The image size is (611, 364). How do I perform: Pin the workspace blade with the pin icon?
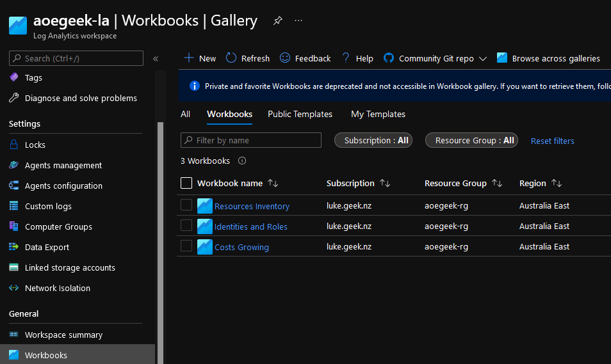point(277,20)
